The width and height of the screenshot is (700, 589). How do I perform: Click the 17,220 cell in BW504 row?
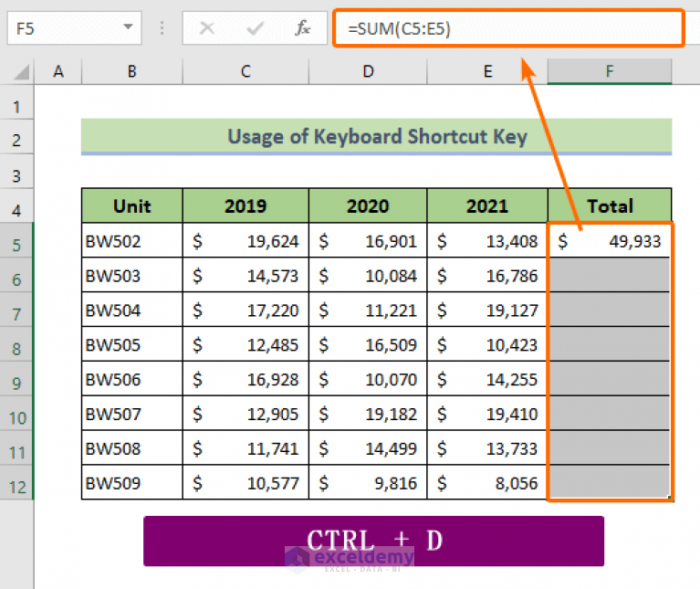click(x=246, y=310)
